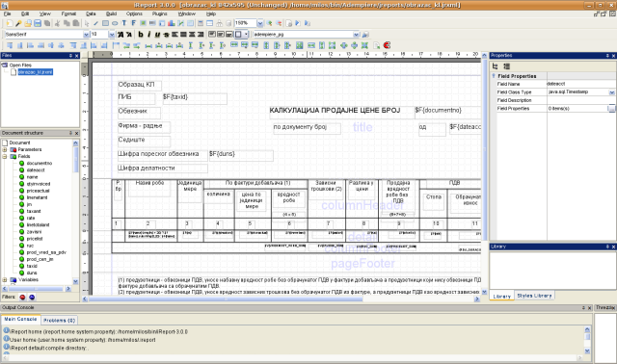This screenshot has width=617, height=364.
Task: Run report using active connection
Action: pyautogui.click(x=308, y=23)
